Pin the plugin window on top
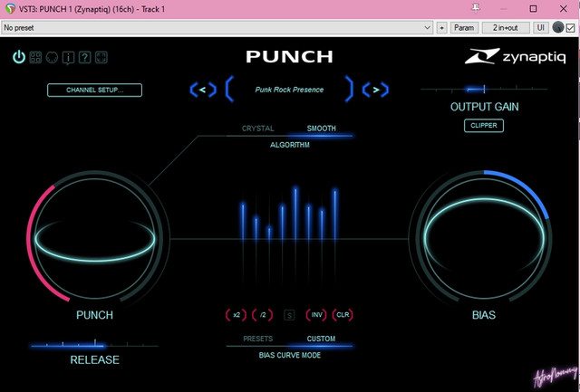Image resolution: width=580 pixels, height=392 pixels. [476, 8]
